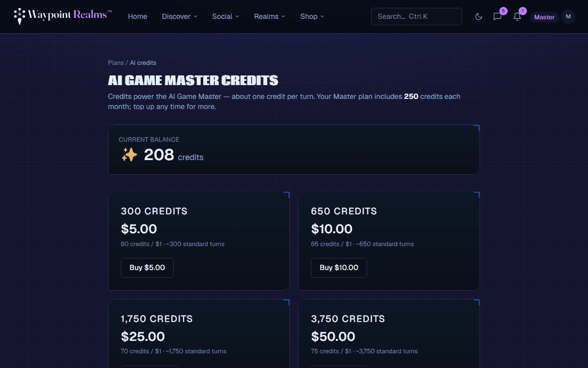Image resolution: width=588 pixels, height=368 pixels.
Task: Select the 650 CREDITS card title
Action: click(x=344, y=211)
